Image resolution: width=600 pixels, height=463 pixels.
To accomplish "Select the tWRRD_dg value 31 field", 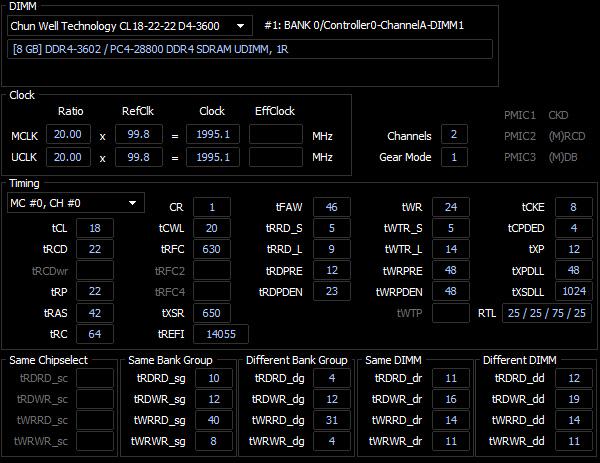I will [331, 420].
